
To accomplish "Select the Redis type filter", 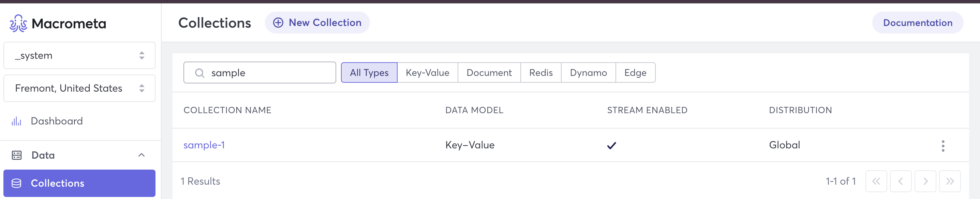I will (540, 73).
